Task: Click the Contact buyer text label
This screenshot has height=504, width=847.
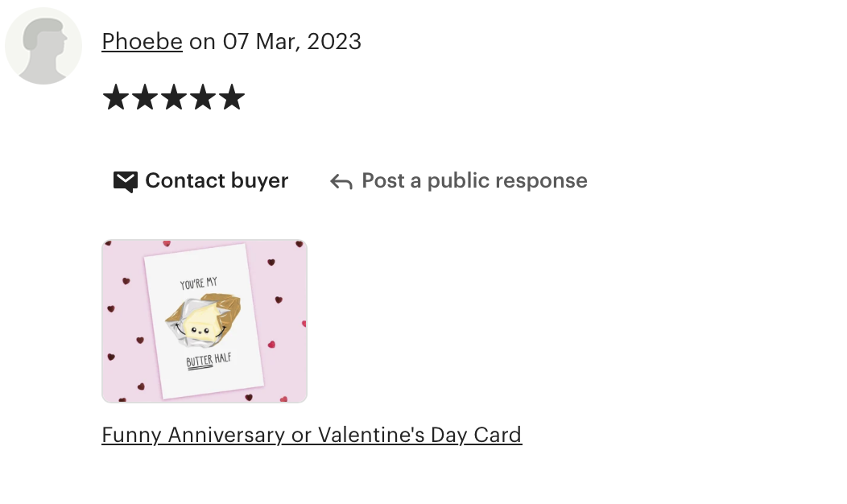Action: (x=217, y=180)
